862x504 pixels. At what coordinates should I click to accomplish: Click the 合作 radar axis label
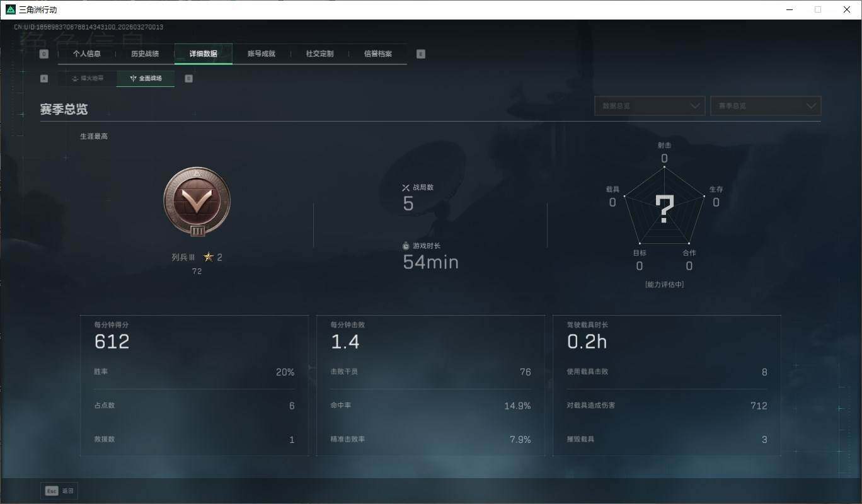(x=689, y=253)
